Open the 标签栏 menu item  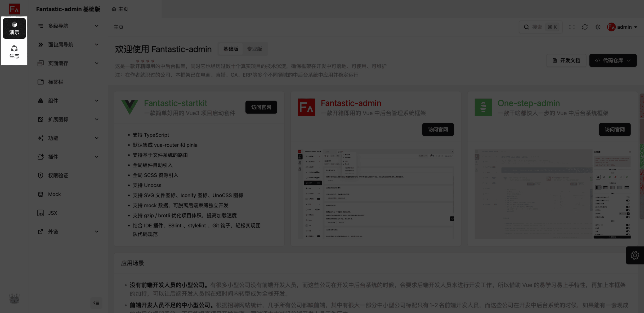(56, 82)
